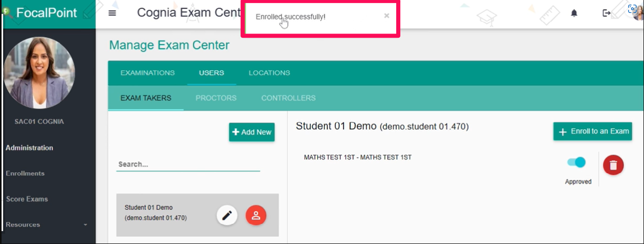Click Enroll to an Exam button

593,131
